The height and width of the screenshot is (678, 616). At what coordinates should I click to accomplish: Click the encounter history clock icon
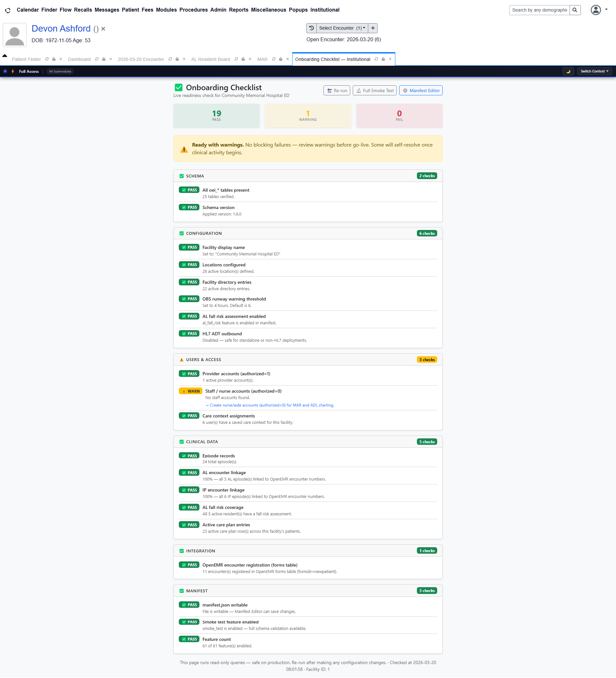tap(312, 28)
